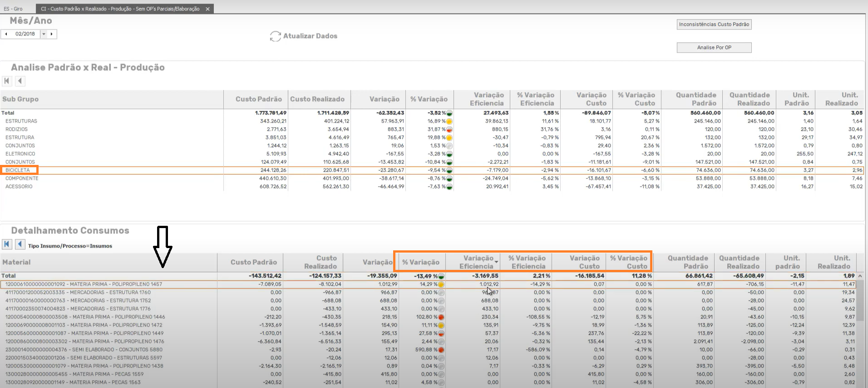Select the MATERIA PRIMA - POLIPROPILENO 1438 row

(x=428, y=366)
